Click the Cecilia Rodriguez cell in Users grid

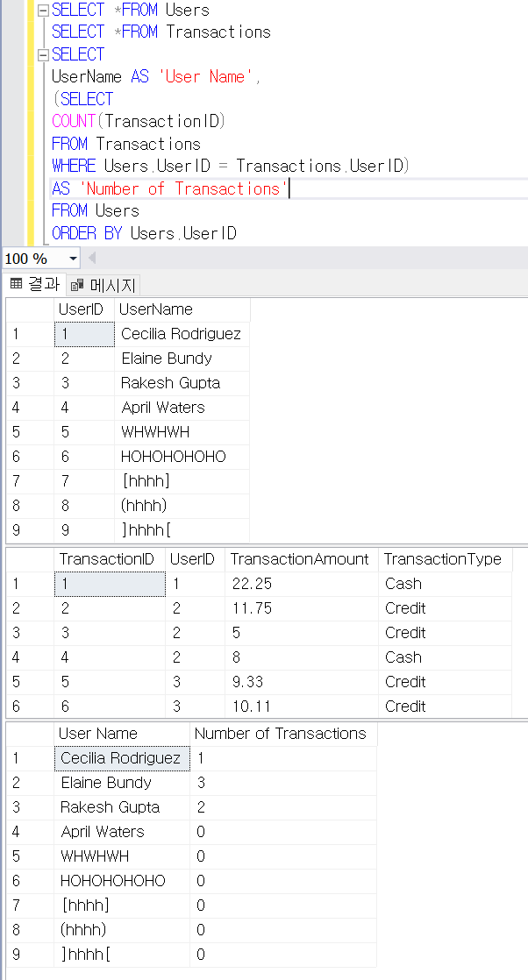182,334
